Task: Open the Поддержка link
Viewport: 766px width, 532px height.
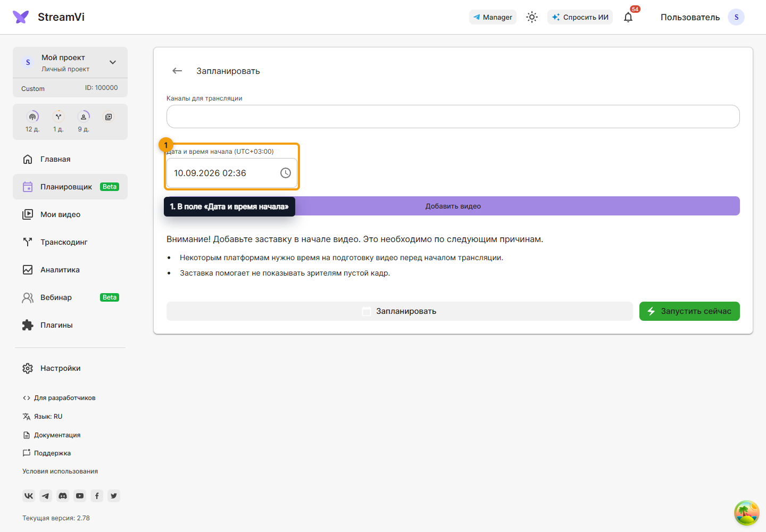Action: 47,453
